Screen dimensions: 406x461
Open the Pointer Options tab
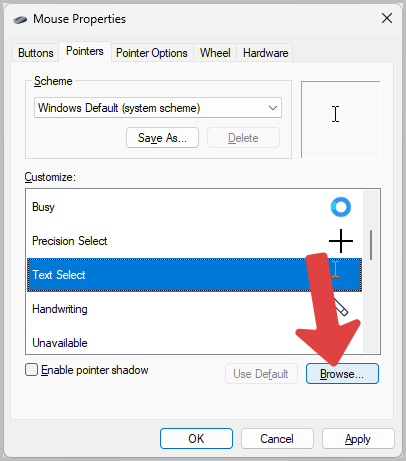tap(152, 53)
